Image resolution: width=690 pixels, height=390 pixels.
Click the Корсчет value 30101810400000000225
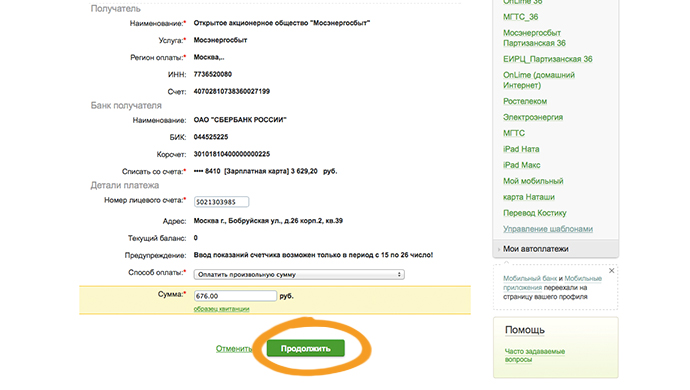click(231, 154)
